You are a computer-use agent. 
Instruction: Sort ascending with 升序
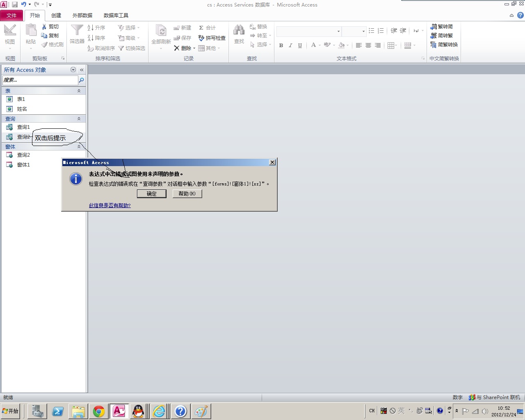click(96, 27)
